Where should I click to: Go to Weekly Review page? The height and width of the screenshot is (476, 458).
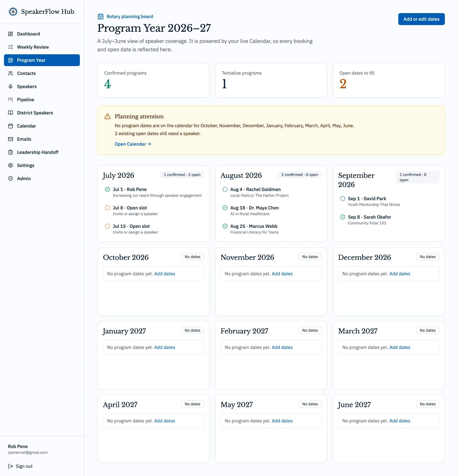pos(42,47)
